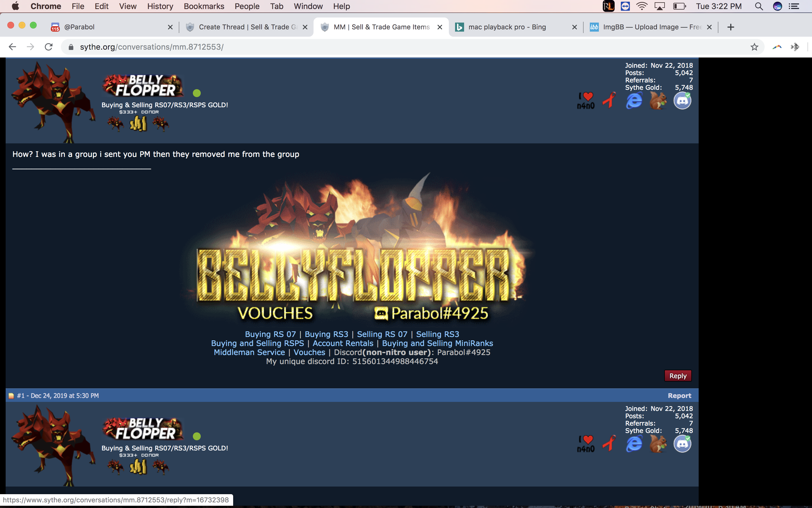Open the battery status menu
Image resolution: width=812 pixels, height=508 pixels.
679,6
